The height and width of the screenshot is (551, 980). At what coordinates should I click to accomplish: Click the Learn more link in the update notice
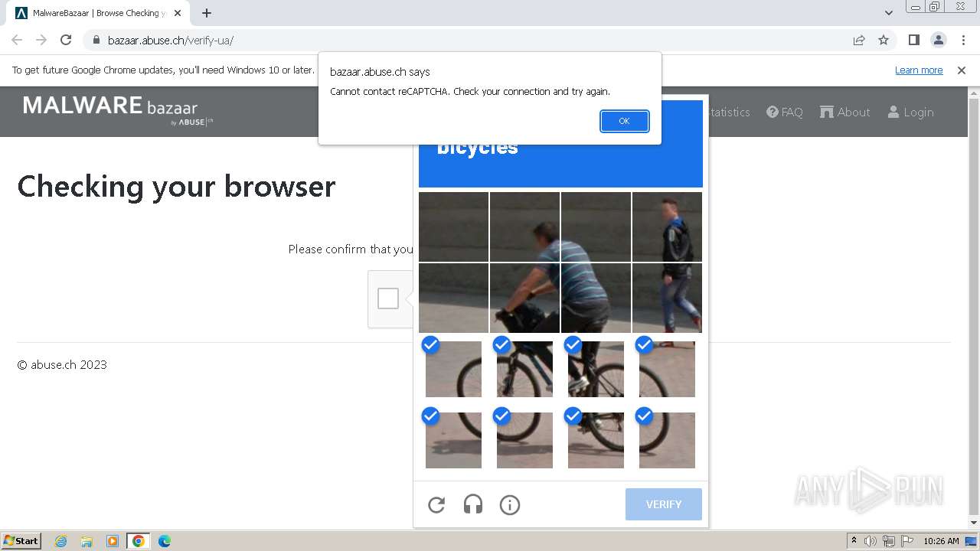919,70
